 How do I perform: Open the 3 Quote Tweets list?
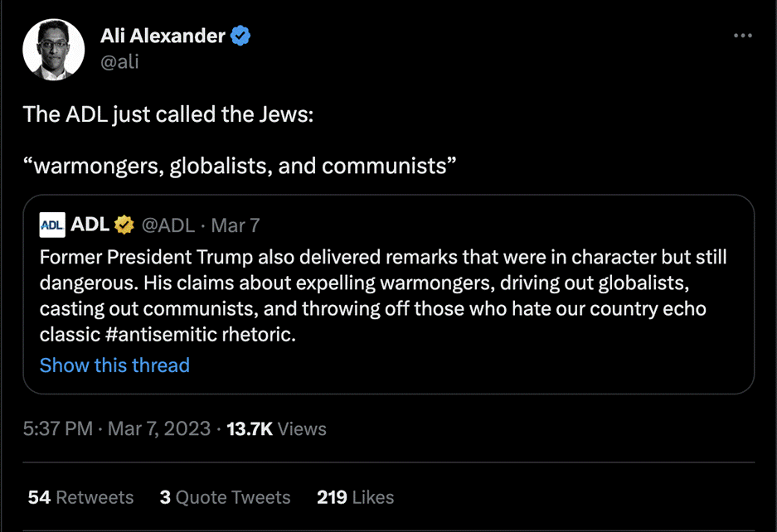coord(225,497)
